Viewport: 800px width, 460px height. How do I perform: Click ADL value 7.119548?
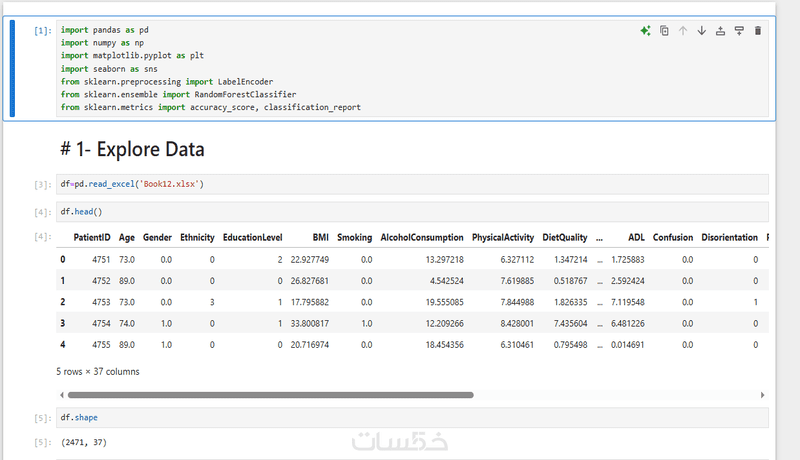628,302
